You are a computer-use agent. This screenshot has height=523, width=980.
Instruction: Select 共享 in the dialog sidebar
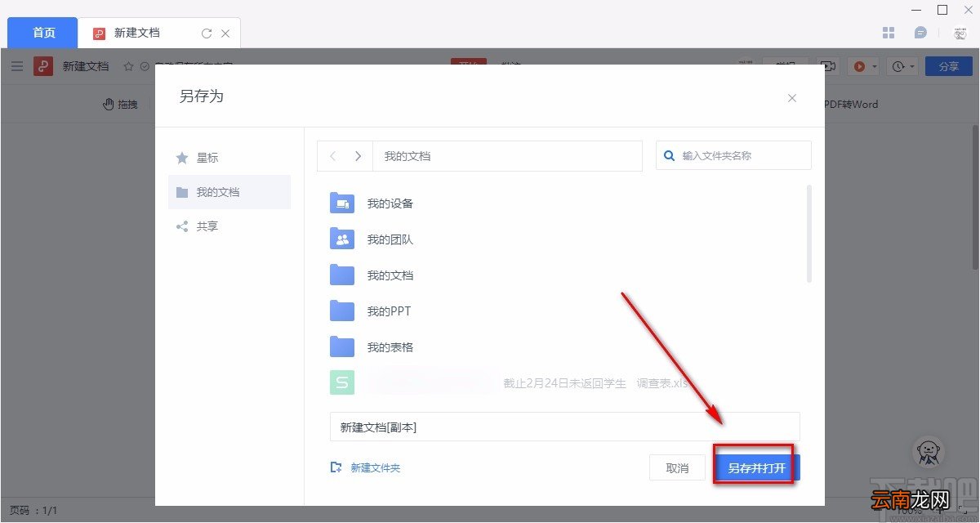coord(229,226)
